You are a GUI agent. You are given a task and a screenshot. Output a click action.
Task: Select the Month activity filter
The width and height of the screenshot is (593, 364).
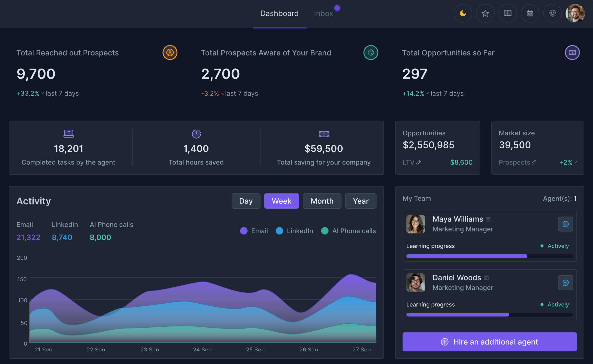pos(322,201)
